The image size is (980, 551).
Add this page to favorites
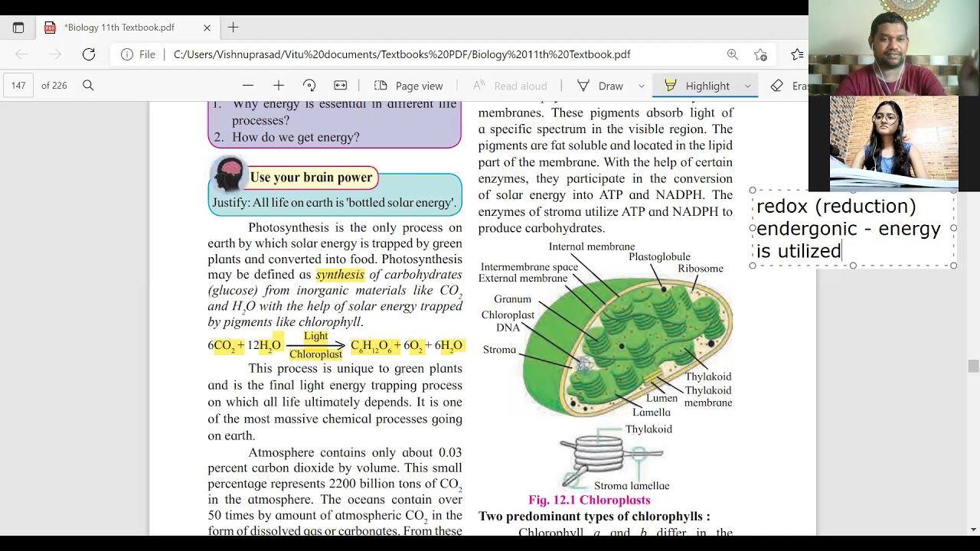coord(760,54)
